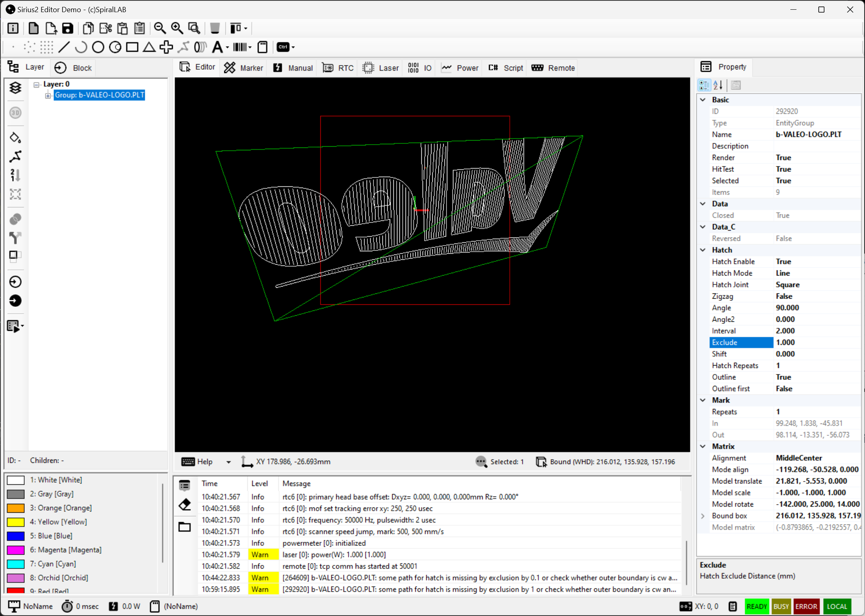Open the Remote tab
Image resolution: width=865 pixels, height=616 pixels.
553,68
